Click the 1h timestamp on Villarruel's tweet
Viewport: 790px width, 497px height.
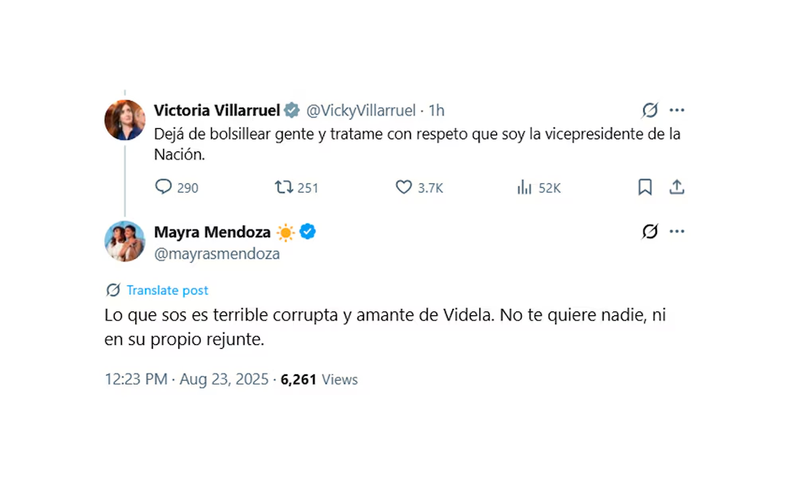pyautogui.click(x=437, y=109)
